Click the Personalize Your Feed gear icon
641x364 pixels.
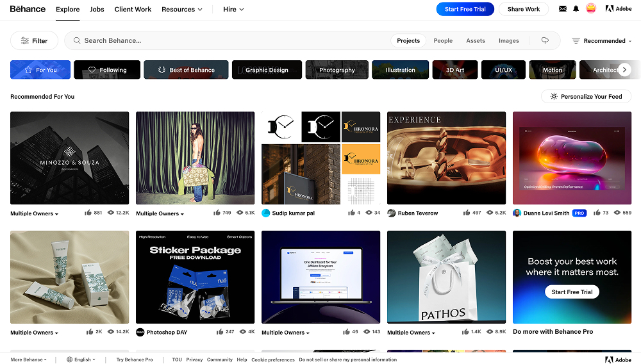point(554,96)
